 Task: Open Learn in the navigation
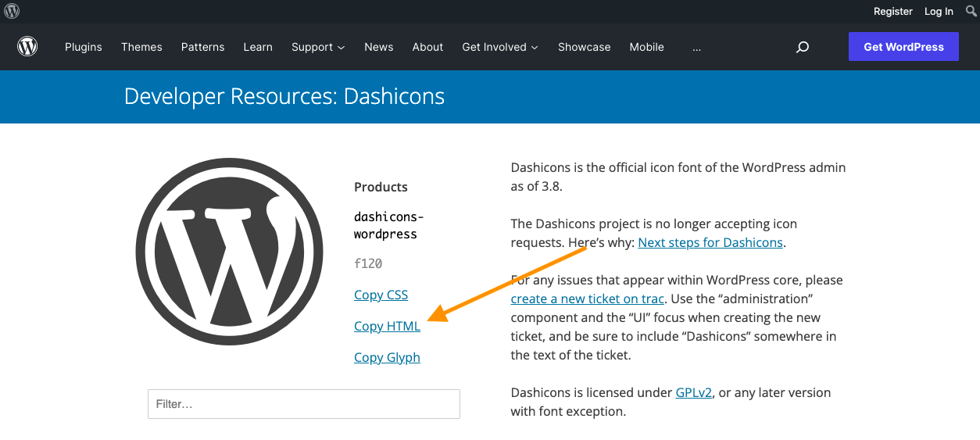coord(258,47)
